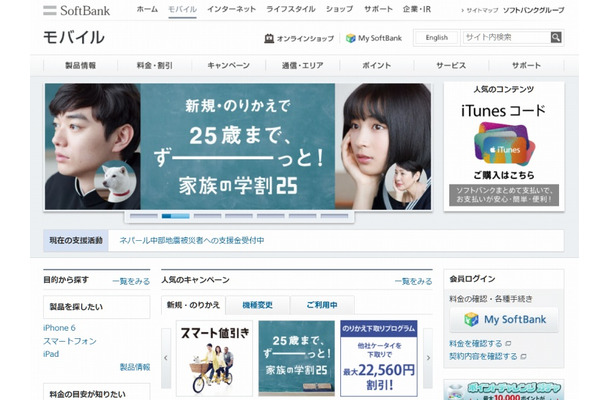This screenshot has height=400, width=610.
Task: Open the iPad link
Action: 51,354
